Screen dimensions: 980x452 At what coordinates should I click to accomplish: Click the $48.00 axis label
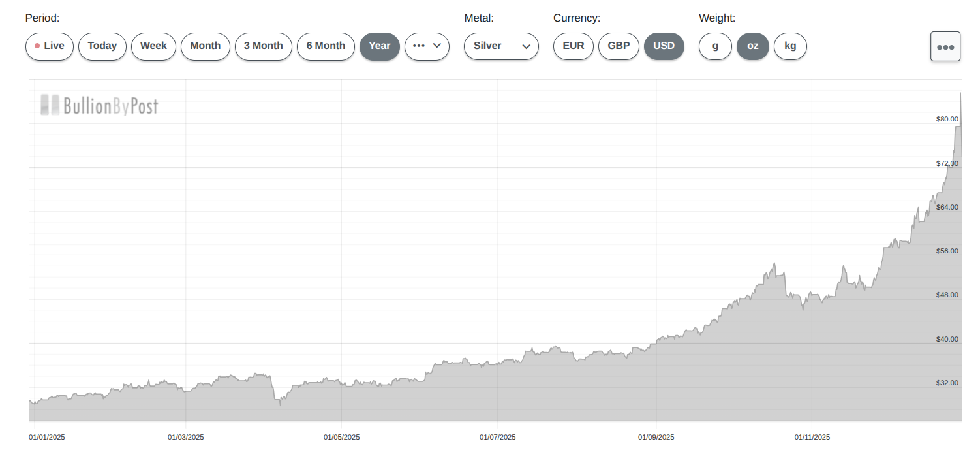[947, 295]
